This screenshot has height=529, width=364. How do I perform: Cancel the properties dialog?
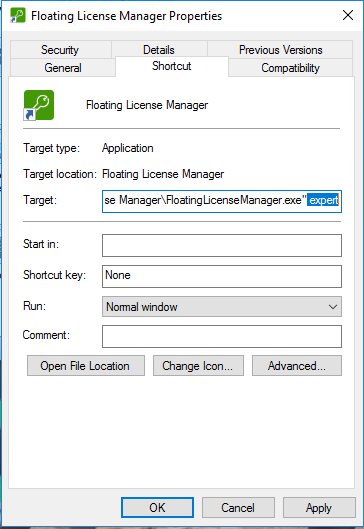coord(238,507)
